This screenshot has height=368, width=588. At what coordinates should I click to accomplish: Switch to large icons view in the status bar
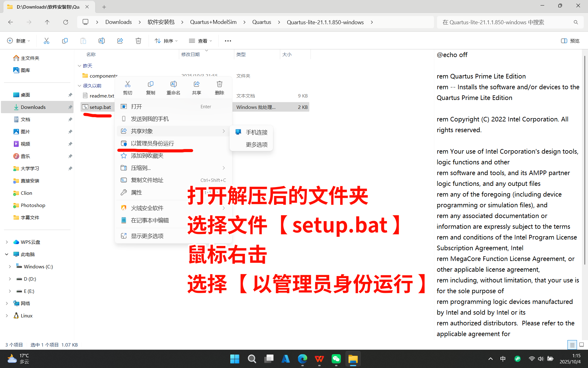[x=582, y=345]
